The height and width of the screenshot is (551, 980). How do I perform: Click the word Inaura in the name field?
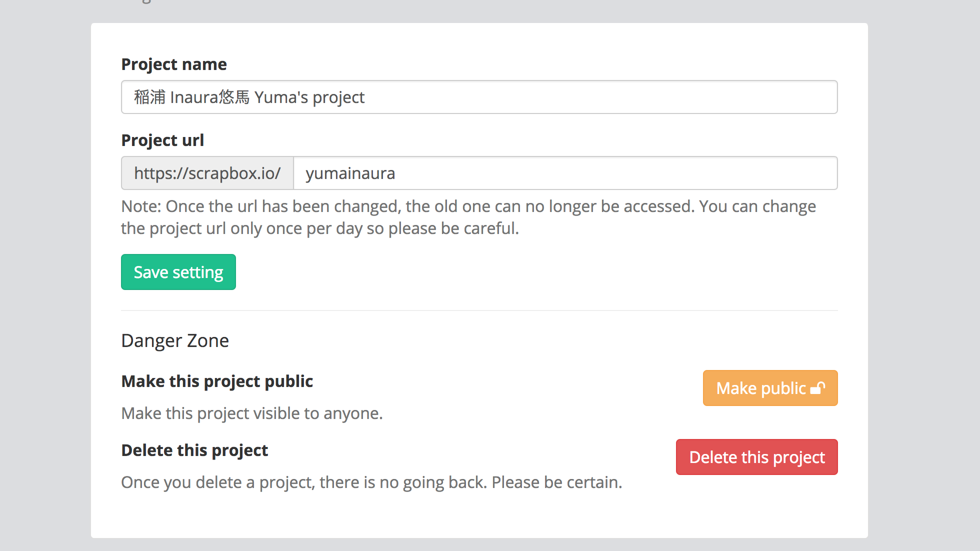coord(194,97)
